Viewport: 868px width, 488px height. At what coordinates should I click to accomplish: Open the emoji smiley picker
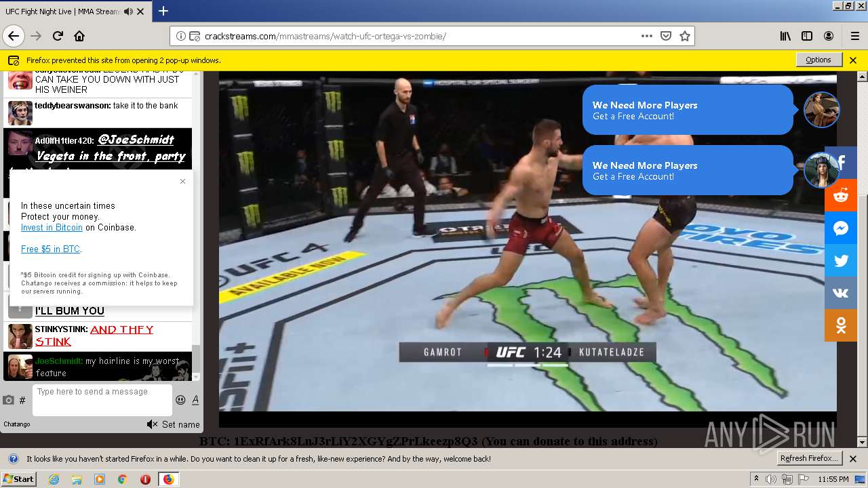[x=180, y=400]
